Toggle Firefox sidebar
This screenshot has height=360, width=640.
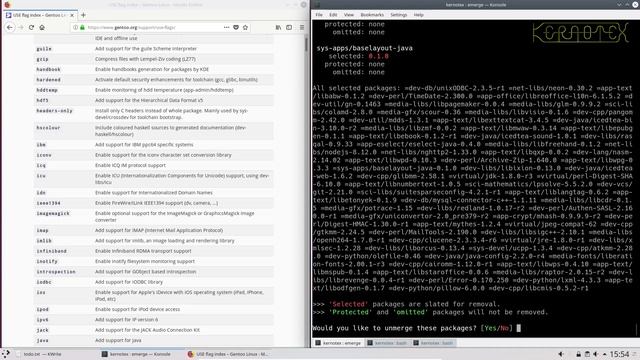point(289,27)
